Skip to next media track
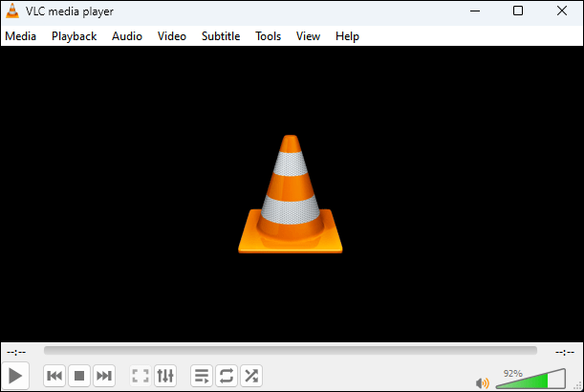Screen dimensions: 584x392 pyautogui.click(x=104, y=376)
